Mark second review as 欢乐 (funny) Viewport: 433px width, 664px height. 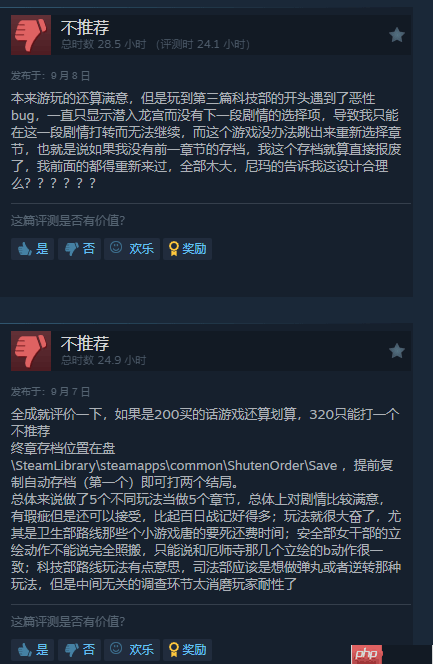point(132,650)
